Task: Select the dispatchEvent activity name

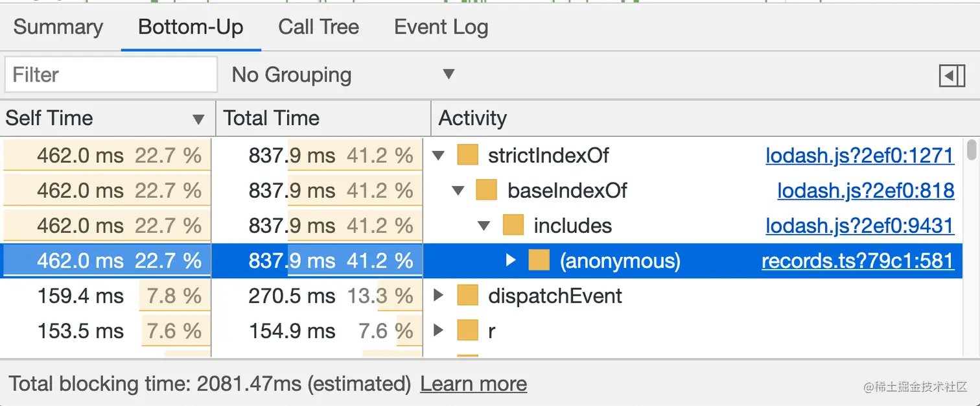Action: pos(555,296)
